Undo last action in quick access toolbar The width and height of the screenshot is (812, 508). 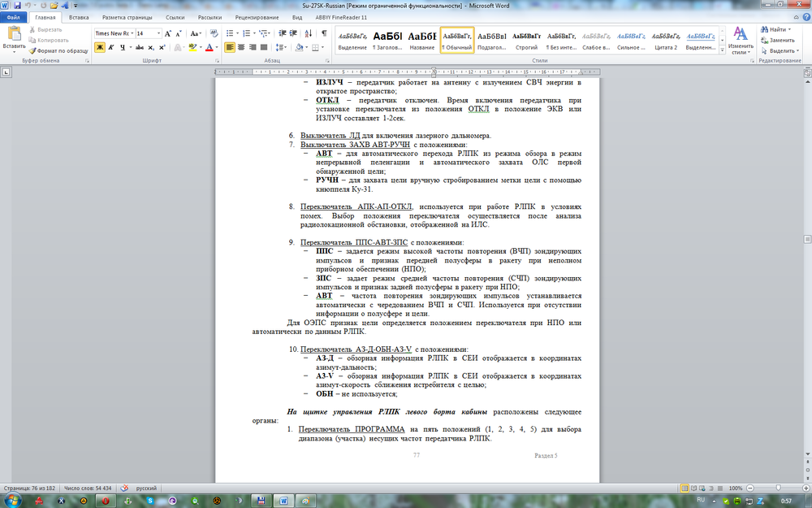[28, 6]
